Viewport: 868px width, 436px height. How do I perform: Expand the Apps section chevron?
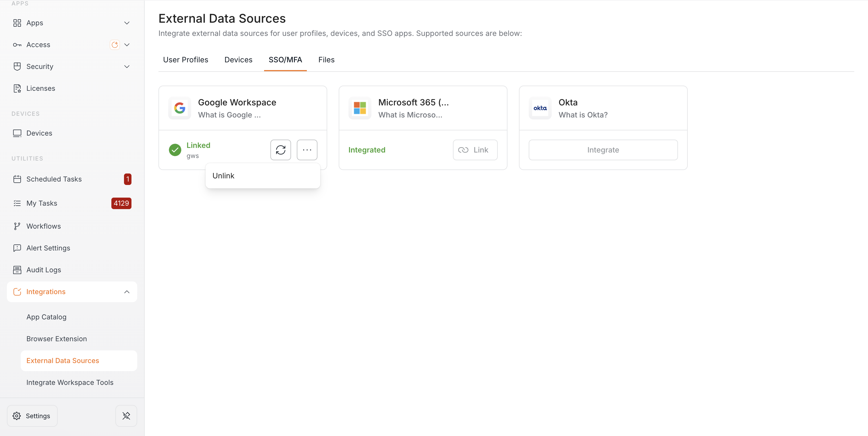tap(127, 23)
